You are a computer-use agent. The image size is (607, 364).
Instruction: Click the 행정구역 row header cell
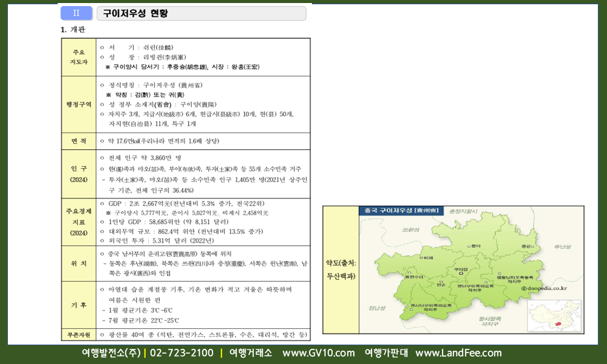pyautogui.click(x=79, y=104)
